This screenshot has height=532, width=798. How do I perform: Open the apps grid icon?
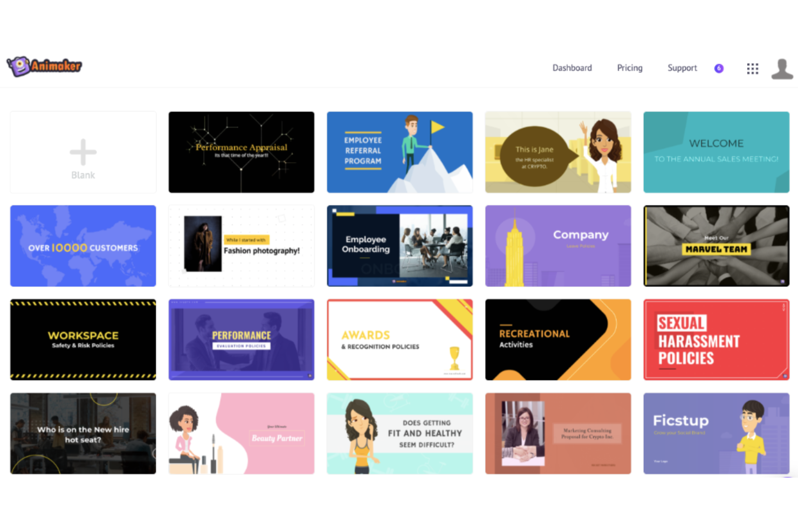click(753, 68)
